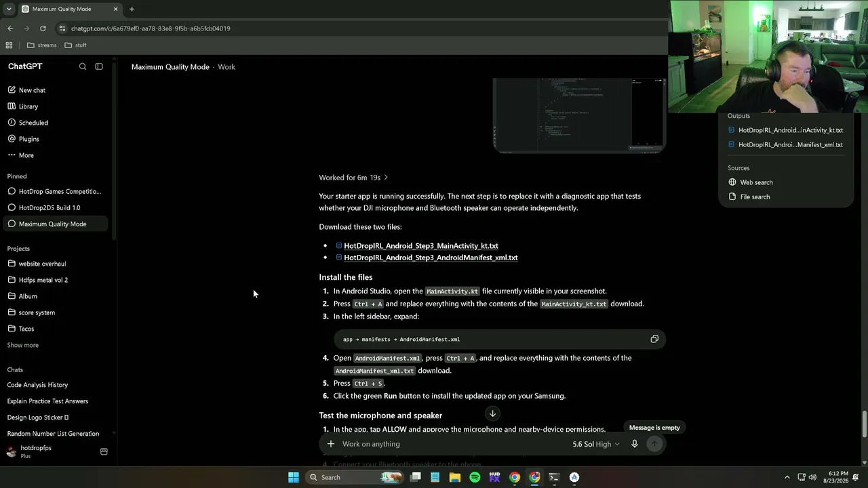Open File Explorer from the taskbar
Viewport: 868px width, 488px height.
[x=455, y=477]
